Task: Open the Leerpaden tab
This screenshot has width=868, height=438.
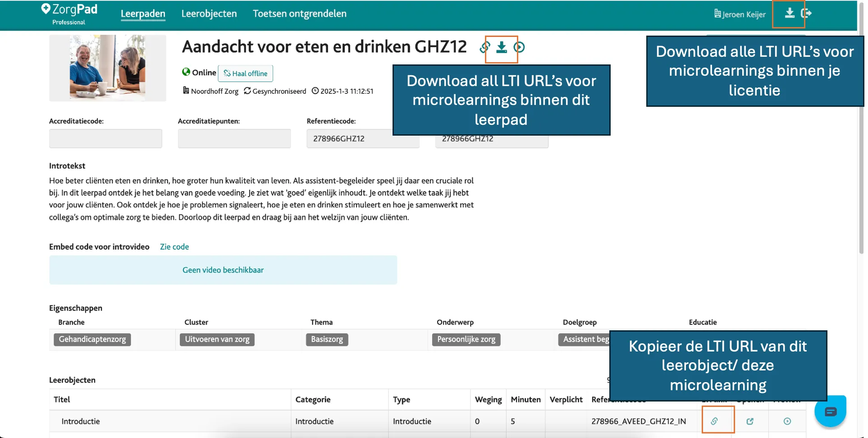Action: click(x=143, y=14)
